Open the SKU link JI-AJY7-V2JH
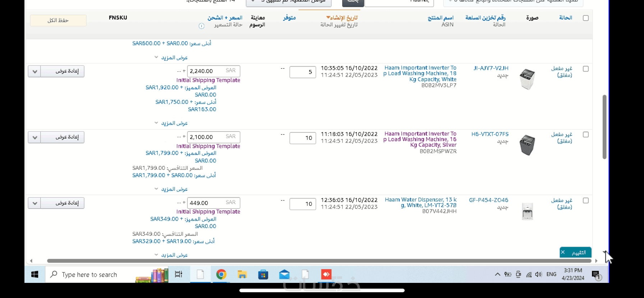The image size is (644, 298). [x=491, y=68]
